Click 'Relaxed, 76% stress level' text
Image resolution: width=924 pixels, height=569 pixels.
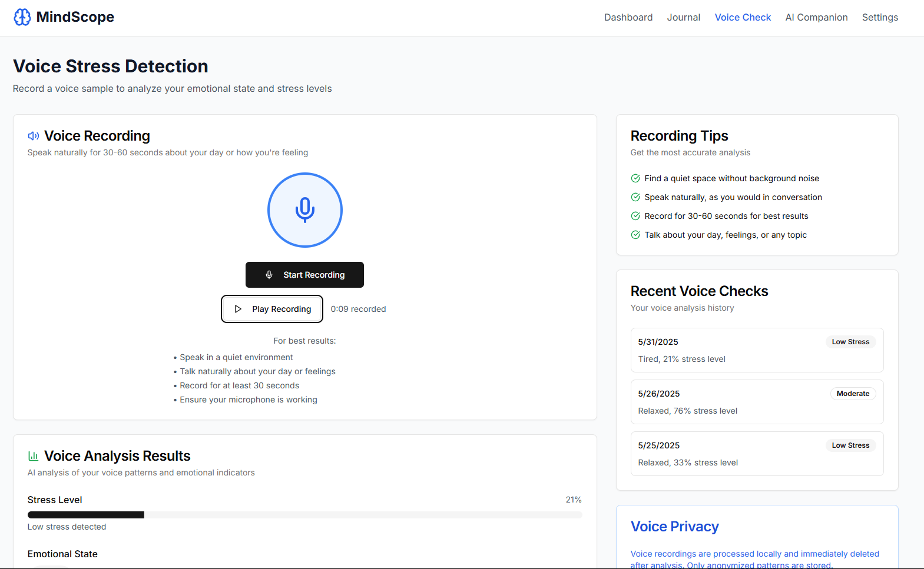pos(688,411)
